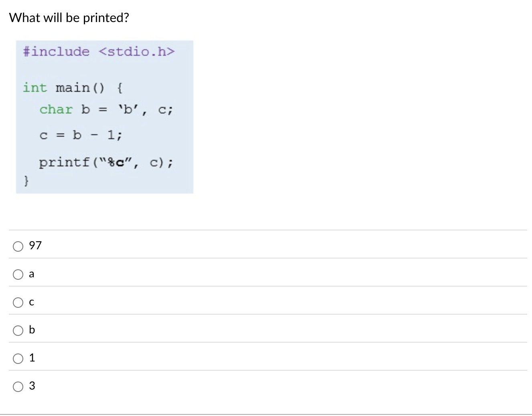
Task: Click the code snippet box
Action: pos(104,116)
